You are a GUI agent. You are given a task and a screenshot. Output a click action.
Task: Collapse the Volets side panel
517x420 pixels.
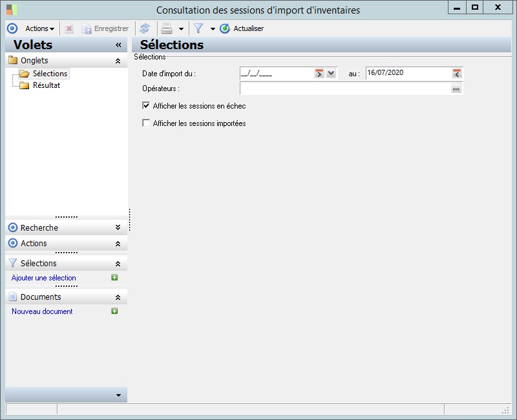(118, 45)
